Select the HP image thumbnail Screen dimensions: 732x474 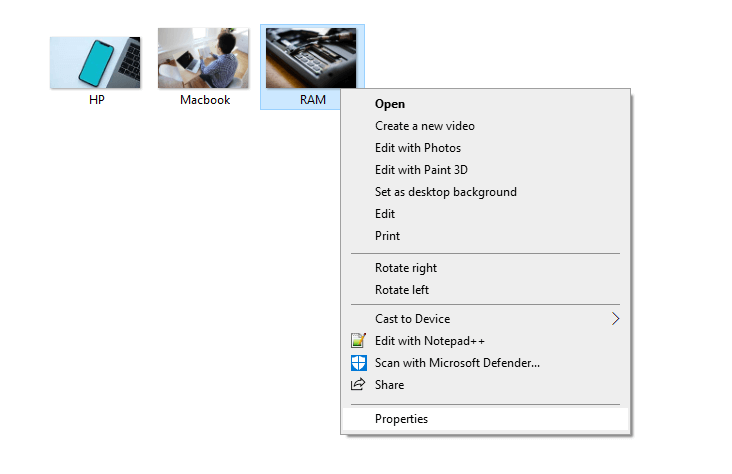(x=95, y=63)
